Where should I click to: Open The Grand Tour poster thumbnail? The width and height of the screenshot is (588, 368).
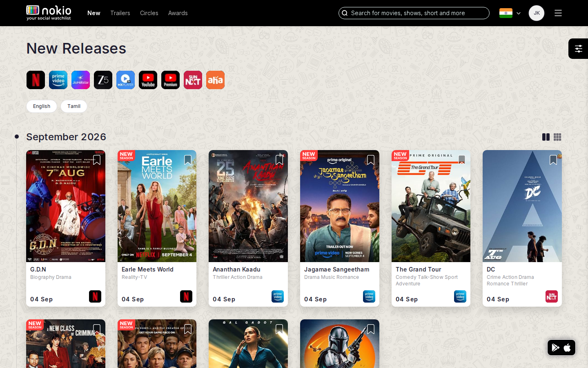[x=431, y=206]
